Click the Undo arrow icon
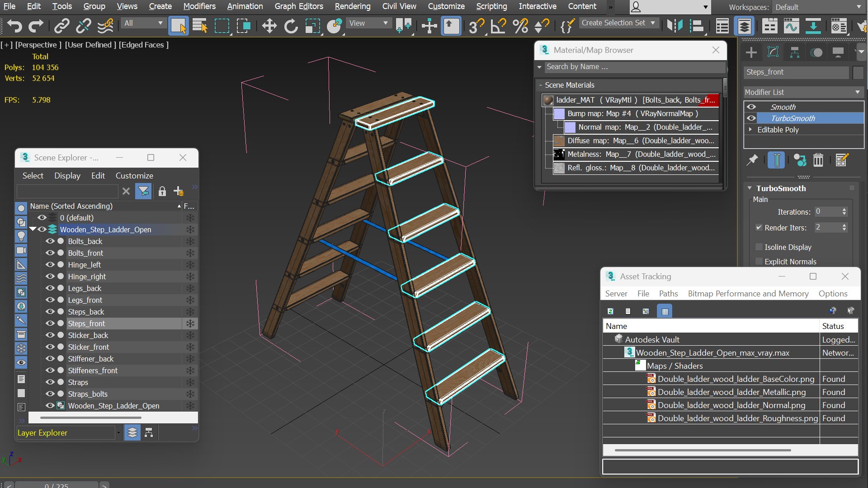This screenshot has width=868, height=488. [14, 26]
